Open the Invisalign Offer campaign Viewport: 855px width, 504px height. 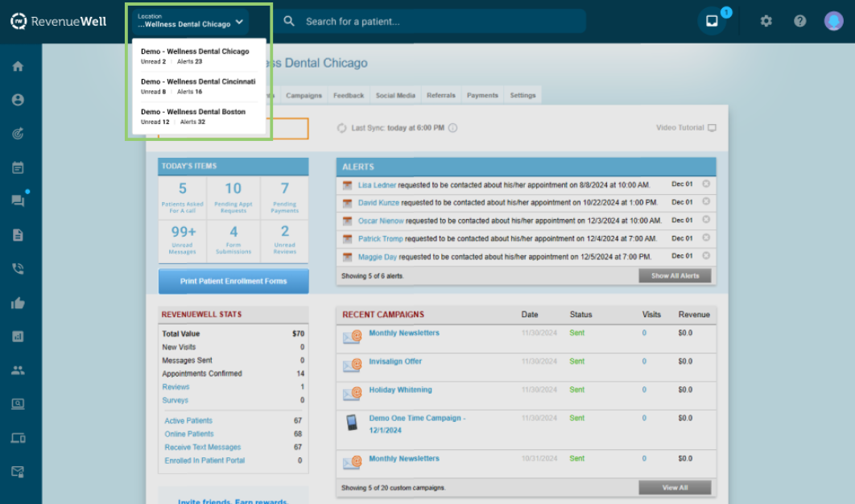click(395, 361)
